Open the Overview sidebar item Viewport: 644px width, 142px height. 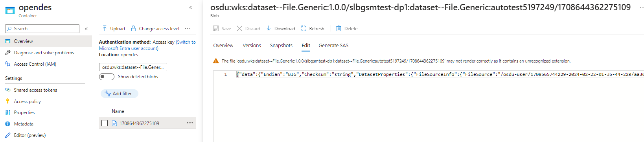pyautogui.click(x=46, y=41)
